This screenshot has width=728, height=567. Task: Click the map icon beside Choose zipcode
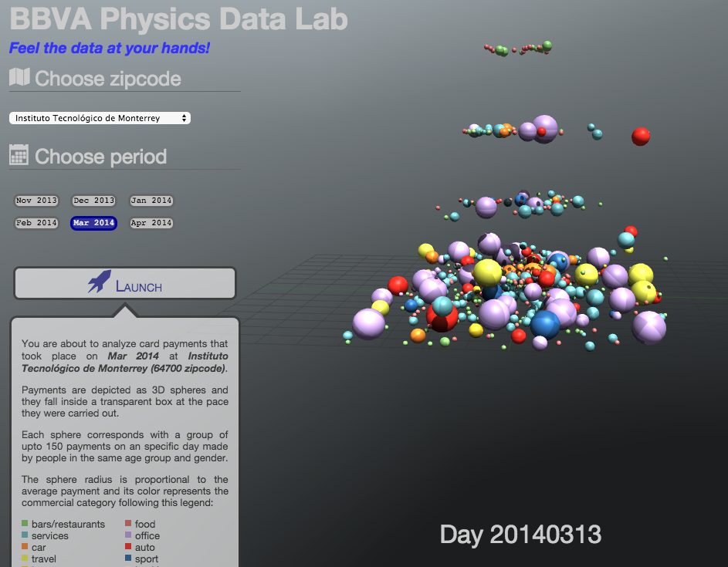point(19,77)
